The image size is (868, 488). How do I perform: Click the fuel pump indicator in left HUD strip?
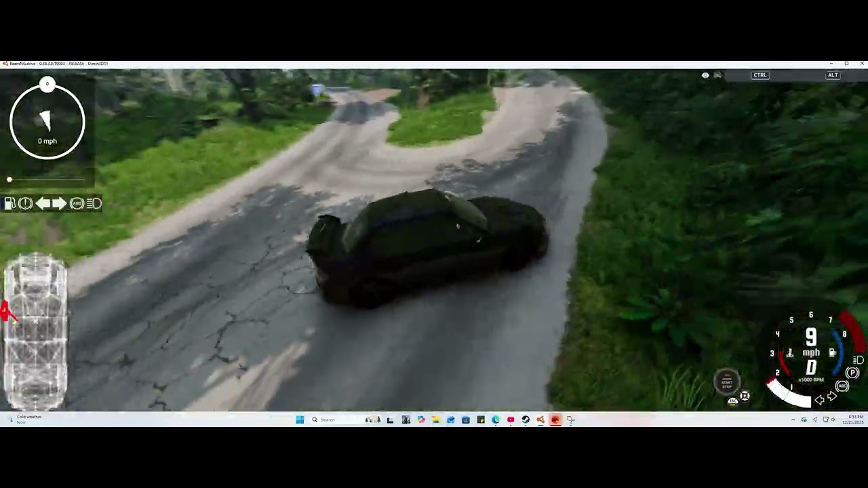pyautogui.click(x=9, y=203)
